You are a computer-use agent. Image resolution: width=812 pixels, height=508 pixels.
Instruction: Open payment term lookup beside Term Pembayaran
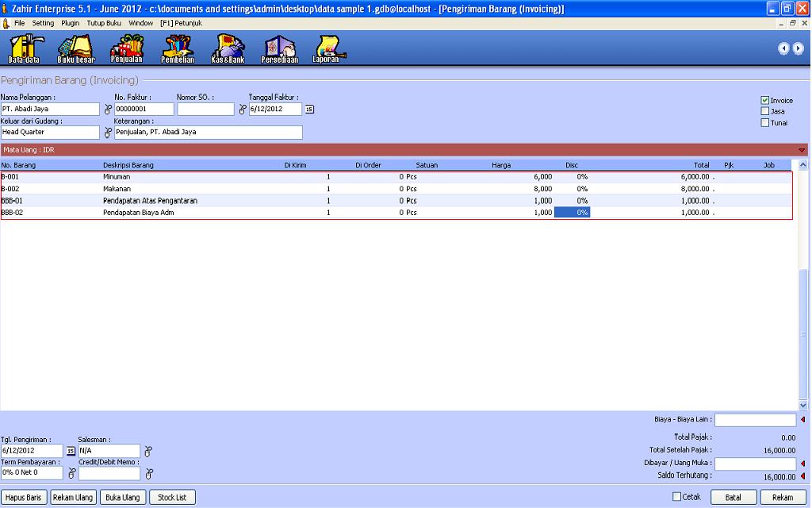point(72,473)
